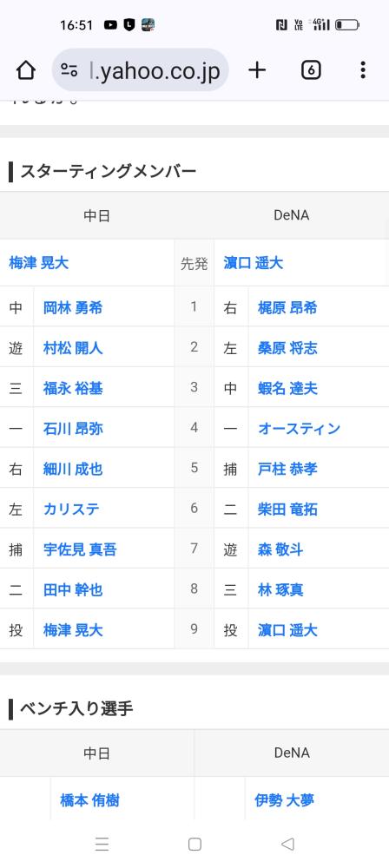Open 林 琢真 player link
This screenshot has height=868, width=389.
click(x=280, y=590)
